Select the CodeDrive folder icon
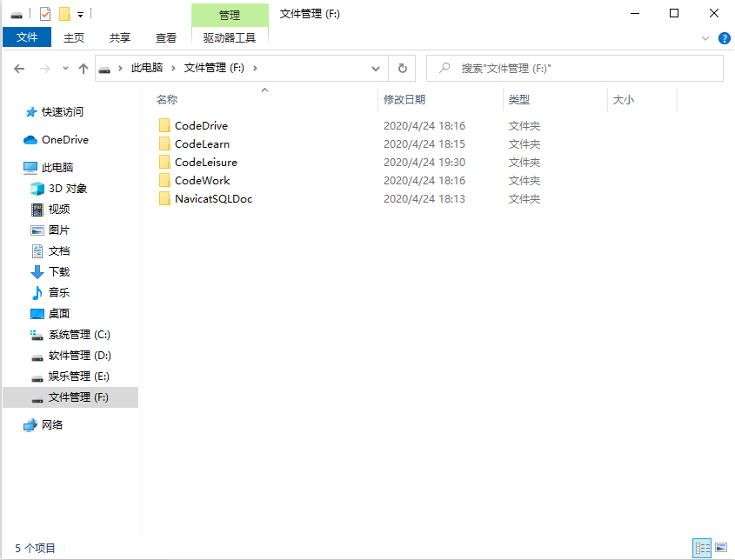735x560 pixels. coord(164,125)
